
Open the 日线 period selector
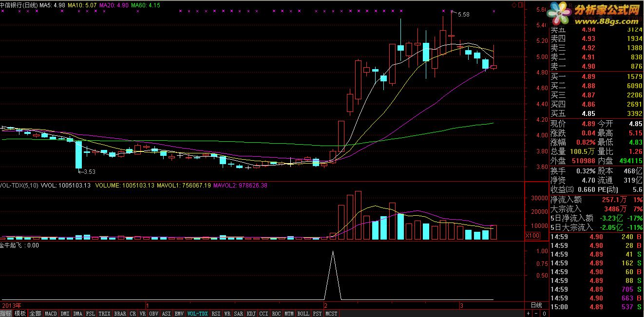[x=536, y=305]
